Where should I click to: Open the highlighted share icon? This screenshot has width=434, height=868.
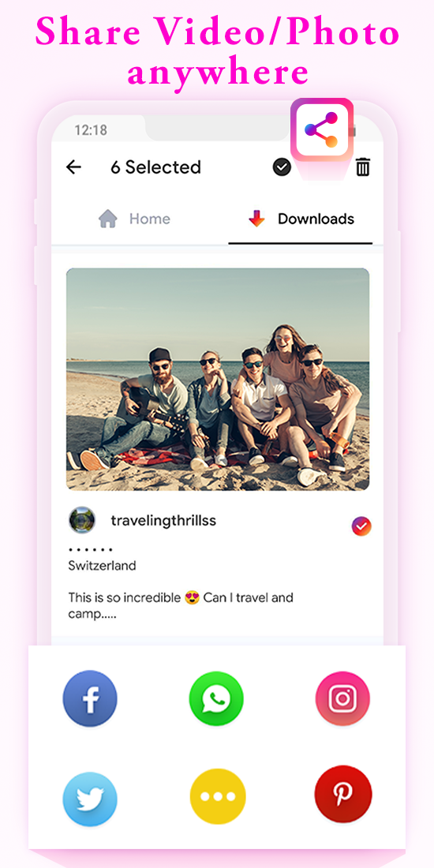(x=322, y=130)
